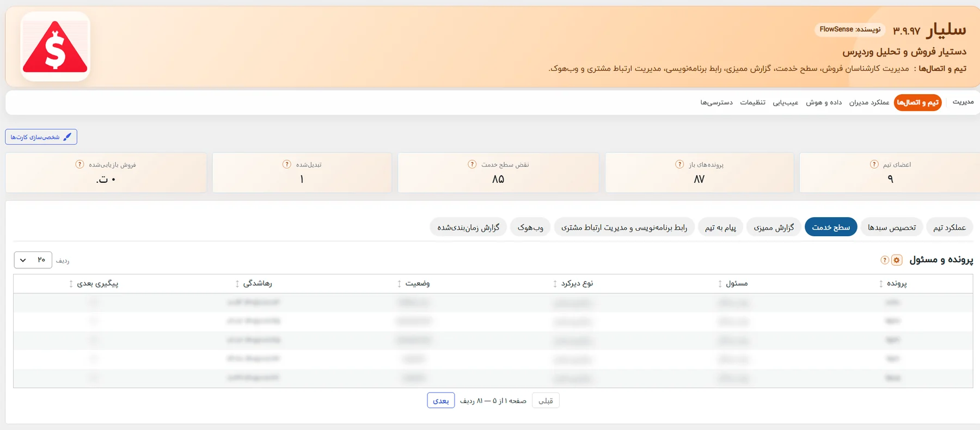Switch to عملکرد مدیران navigation tab

click(869, 102)
